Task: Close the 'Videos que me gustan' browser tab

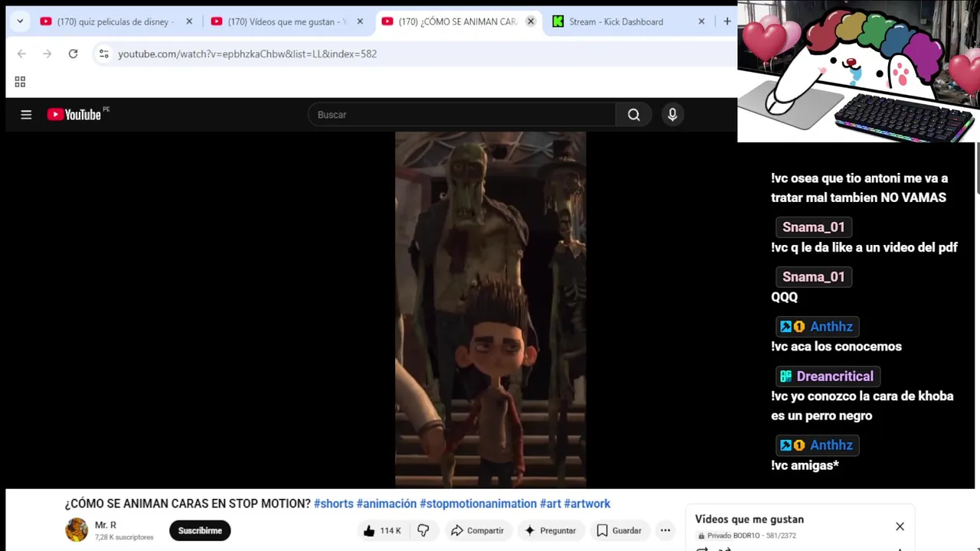Action: 360,21
